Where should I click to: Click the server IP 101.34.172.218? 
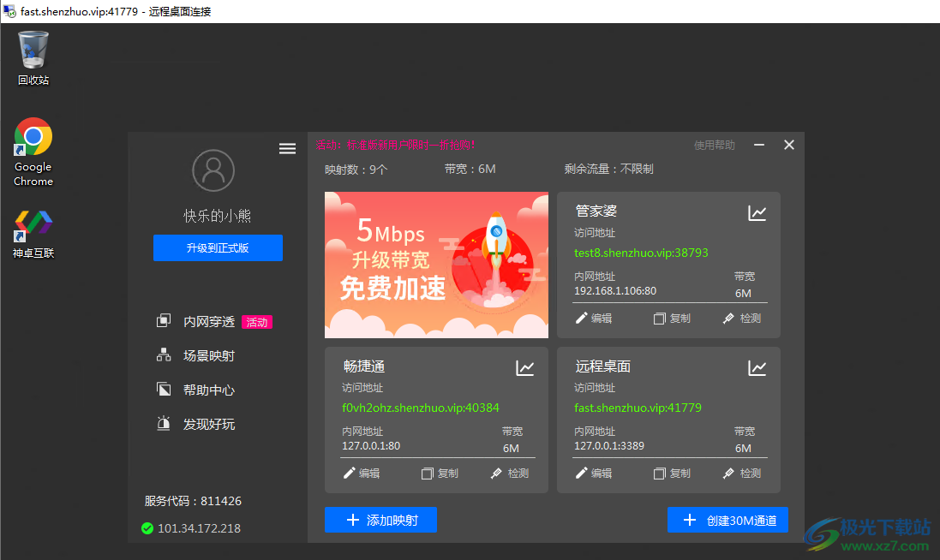[x=199, y=528]
